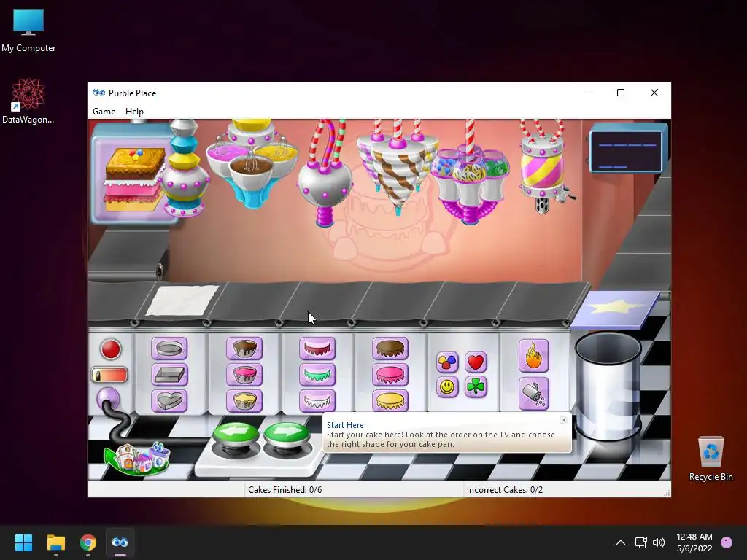The width and height of the screenshot is (747, 560).
Task: Open DataWagon desktop shortcut
Action: pos(28,101)
